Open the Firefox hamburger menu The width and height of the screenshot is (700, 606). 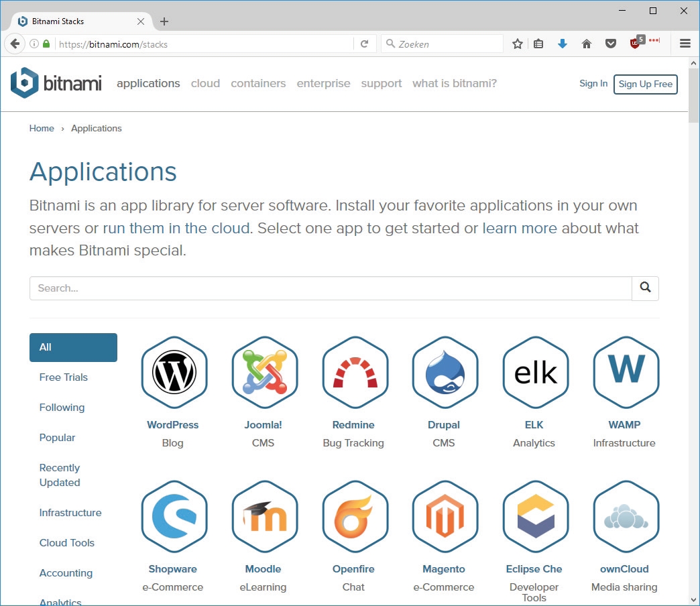tap(685, 44)
